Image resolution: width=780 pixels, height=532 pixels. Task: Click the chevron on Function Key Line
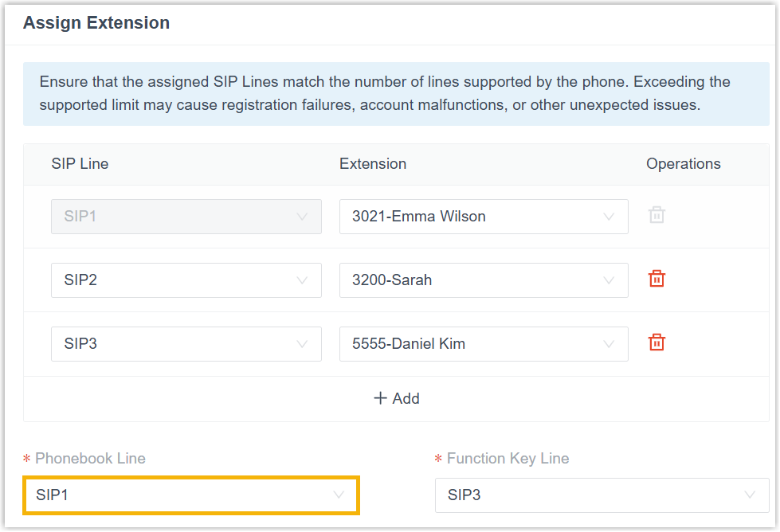(x=750, y=495)
